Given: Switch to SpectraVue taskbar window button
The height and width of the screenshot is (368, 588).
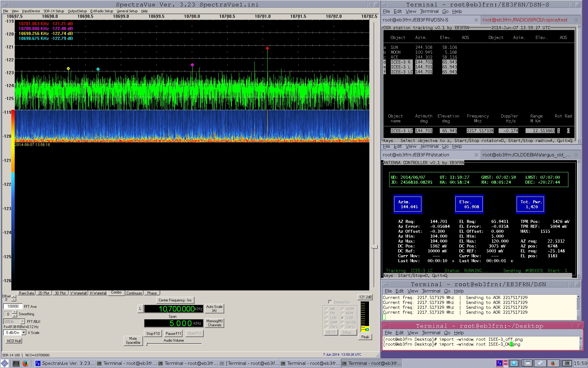Looking at the screenshot, I should tap(65, 363).
